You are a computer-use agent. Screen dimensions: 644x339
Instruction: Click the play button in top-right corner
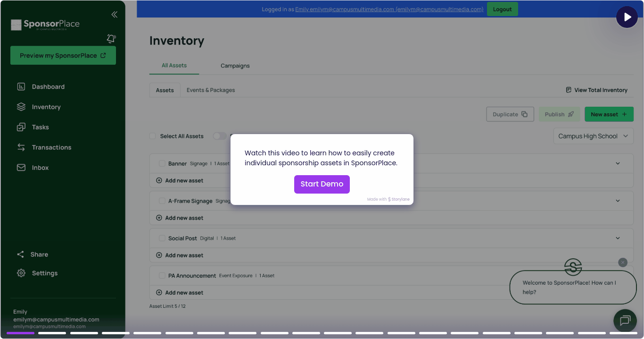pyautogui.click(x=627, y=17)
